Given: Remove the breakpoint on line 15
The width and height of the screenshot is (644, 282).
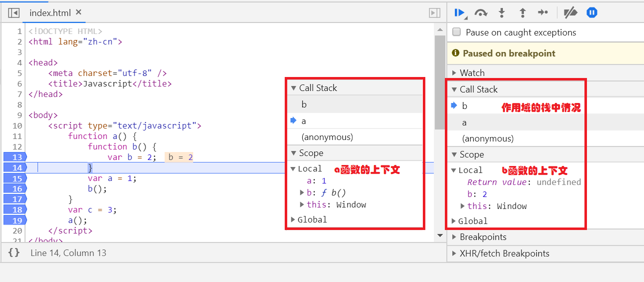Looking at the screenshot, I should [x=15, y=178].
